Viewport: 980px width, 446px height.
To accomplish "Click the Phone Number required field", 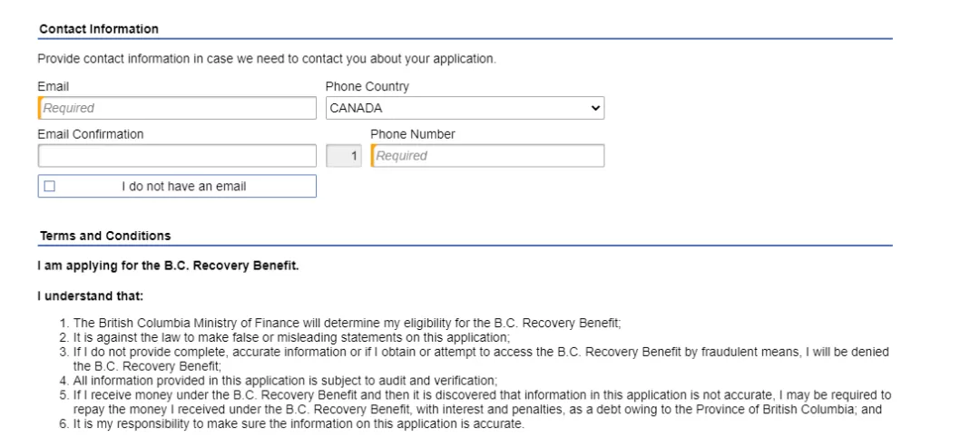I will point(487,156).
